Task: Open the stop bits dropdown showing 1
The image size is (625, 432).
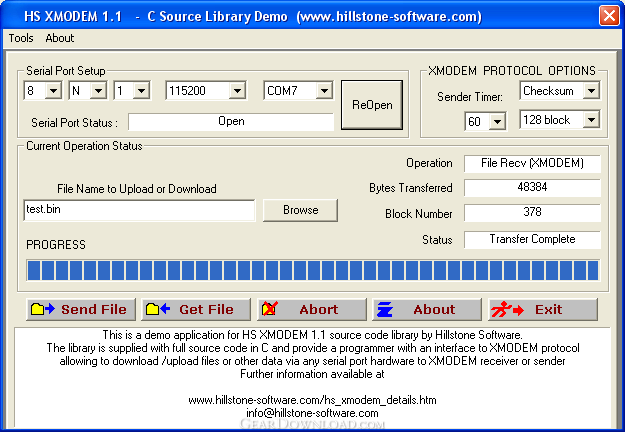Action: pyautogui.click(x=141, y=91)
